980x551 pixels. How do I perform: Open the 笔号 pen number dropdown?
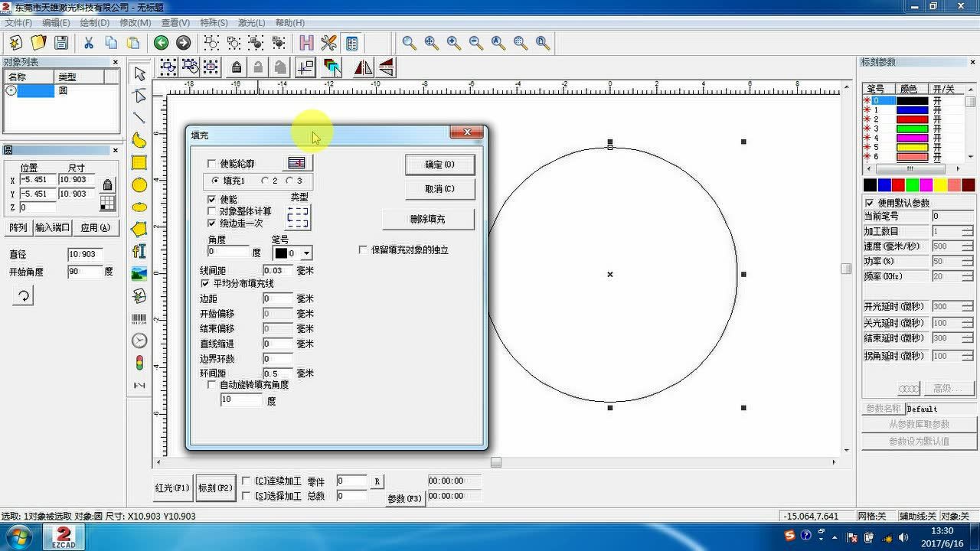tap(306, 253)
